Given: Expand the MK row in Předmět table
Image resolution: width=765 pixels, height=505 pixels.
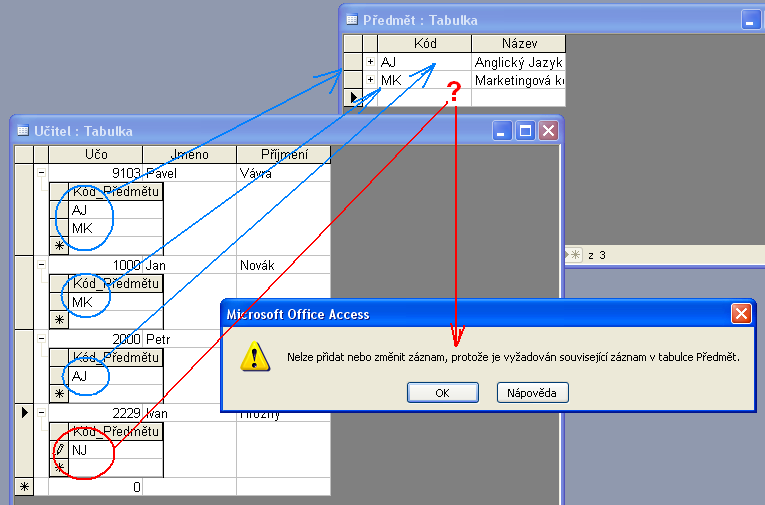Looking at the screenshot, I should click(x=370, y=80).
